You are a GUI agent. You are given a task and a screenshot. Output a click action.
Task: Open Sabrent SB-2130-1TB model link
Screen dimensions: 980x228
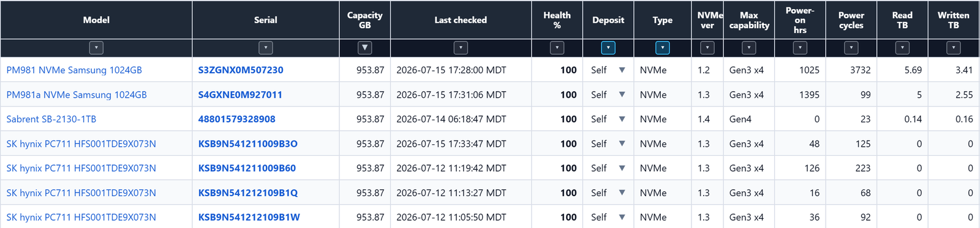(x=51, y=119)
